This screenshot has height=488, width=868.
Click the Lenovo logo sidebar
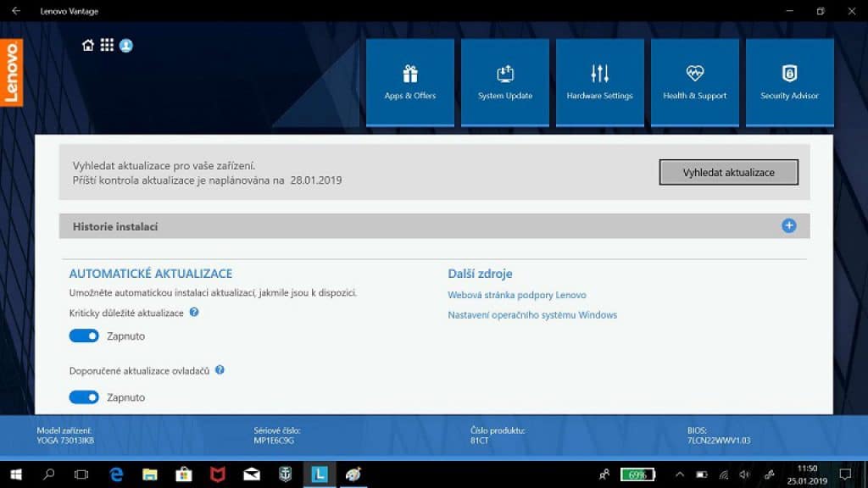click(11, 73)
